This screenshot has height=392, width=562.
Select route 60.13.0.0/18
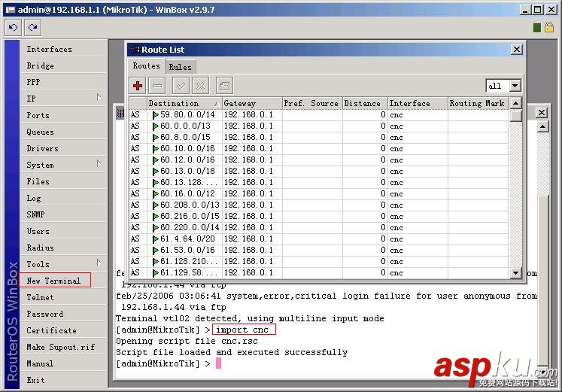319,172
